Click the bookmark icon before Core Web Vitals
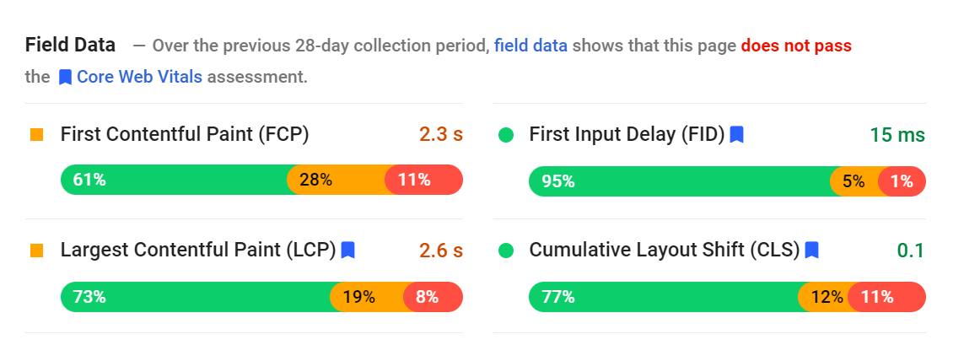 66,78
